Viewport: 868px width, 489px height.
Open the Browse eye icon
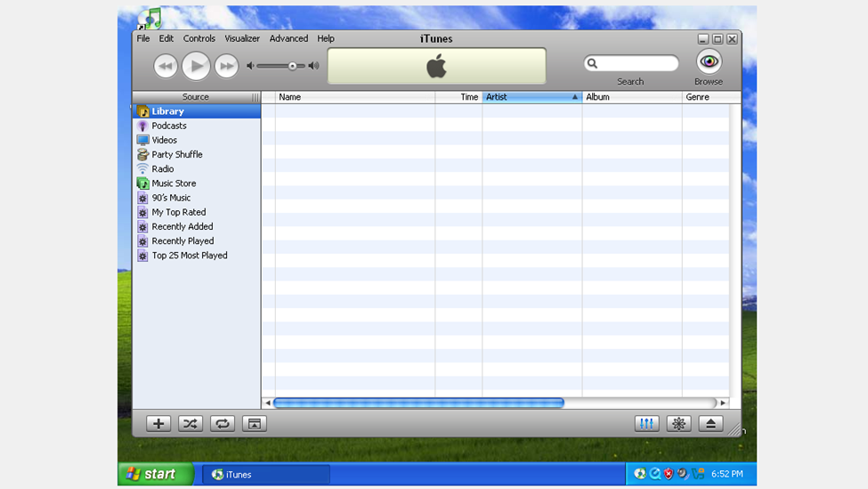[709, 61]
